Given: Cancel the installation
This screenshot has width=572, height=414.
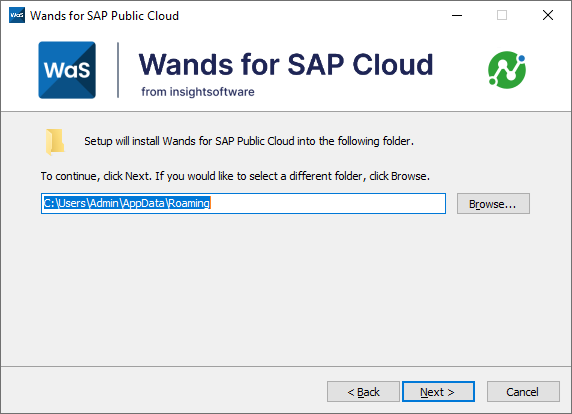Looking at the screenshot, I should (523, 392).
